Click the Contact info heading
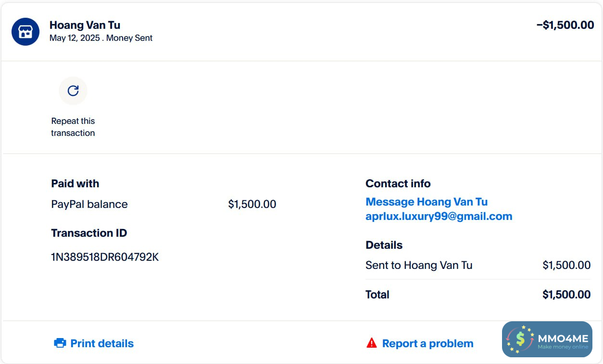This screenshot has width=603, height=364. (398, 183)
